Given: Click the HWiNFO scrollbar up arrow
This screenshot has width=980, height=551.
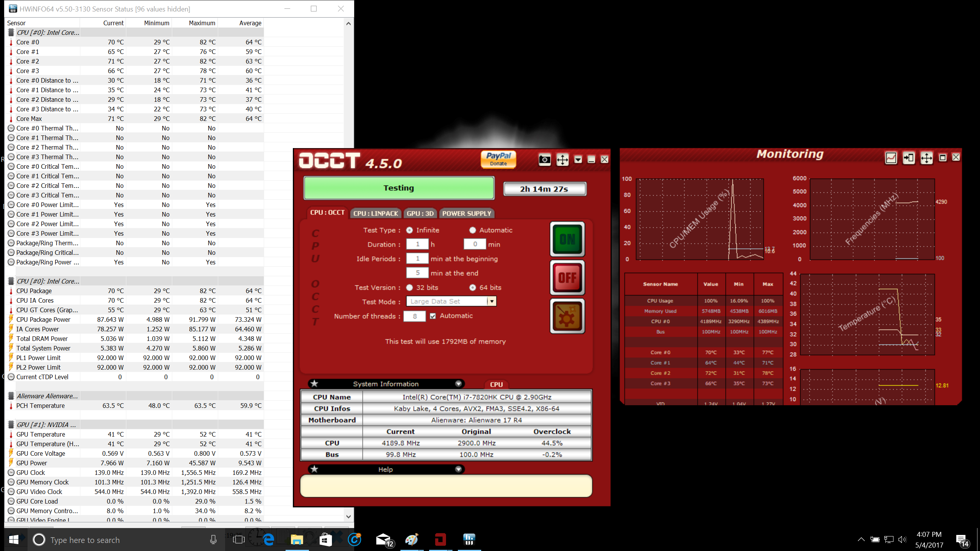Looking at the screenshot, I should (348, 23).
